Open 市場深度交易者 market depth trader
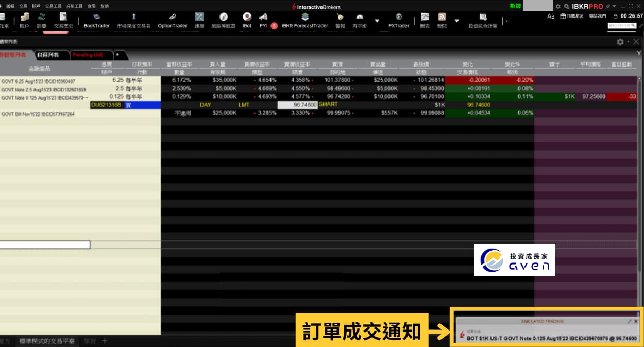This screenshot has height=347, width=644. click(134, 20)
